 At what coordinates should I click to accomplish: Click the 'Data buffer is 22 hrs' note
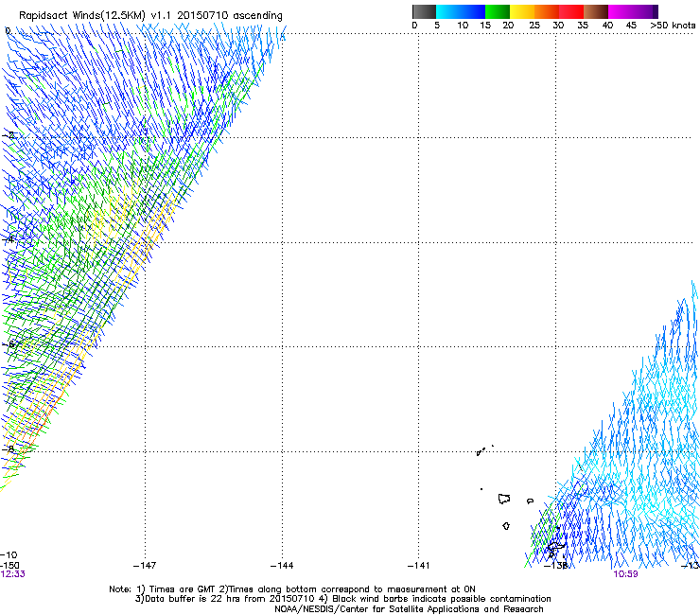coord(342,599)
